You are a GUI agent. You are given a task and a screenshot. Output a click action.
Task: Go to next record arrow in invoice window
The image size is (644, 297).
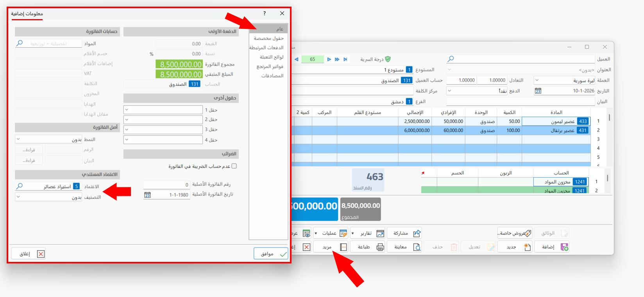(329, 59)
